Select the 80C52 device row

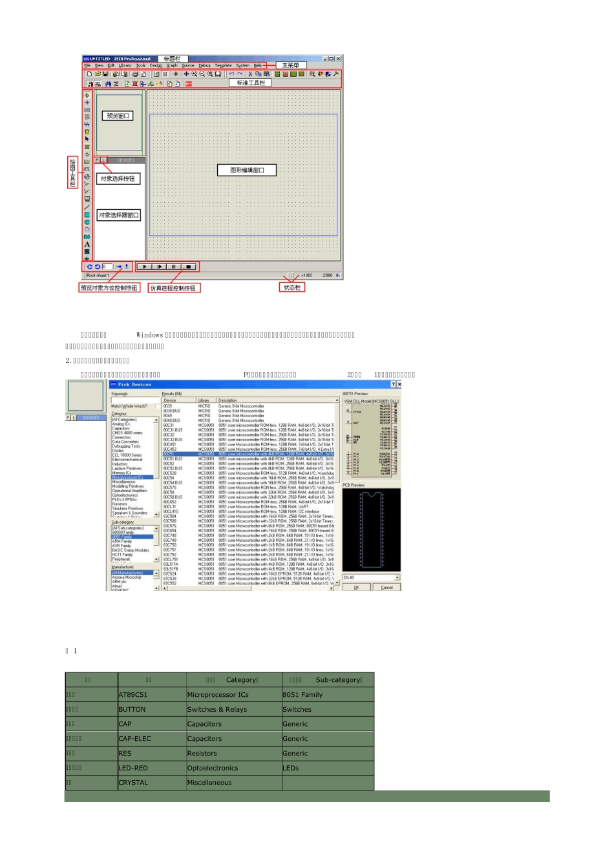pyautogui.click(x=248, y=464)
